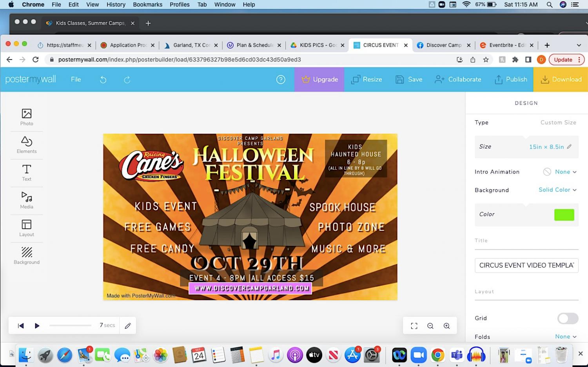
Task: Click the redo arrow icon
Action: point(127,80)
